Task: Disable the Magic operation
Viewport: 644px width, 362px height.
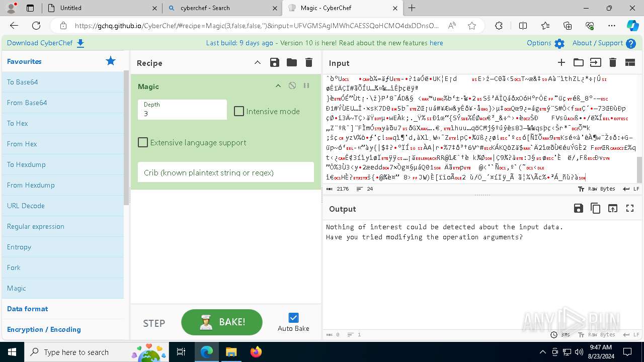Action: 292,86
